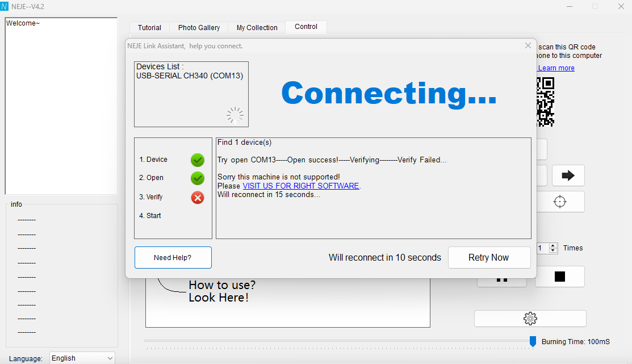Click the red X beside Verify
This screenshot has width=632, height=364.
[x=198, y=197]
